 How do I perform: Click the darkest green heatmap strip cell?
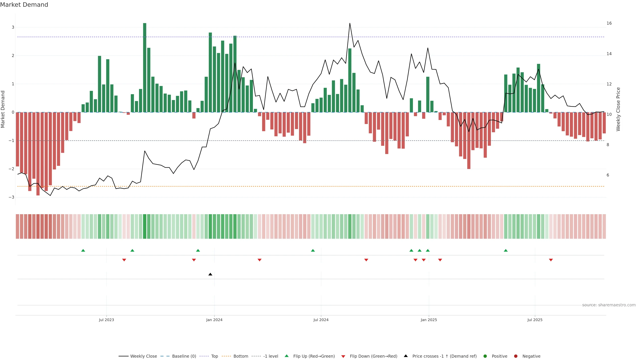[145, 226]
